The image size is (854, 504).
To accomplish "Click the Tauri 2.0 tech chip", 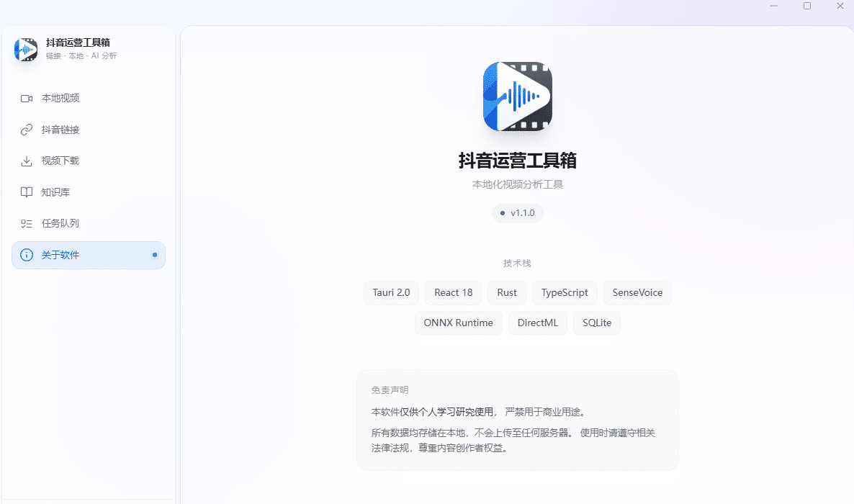I will (391, 292).
